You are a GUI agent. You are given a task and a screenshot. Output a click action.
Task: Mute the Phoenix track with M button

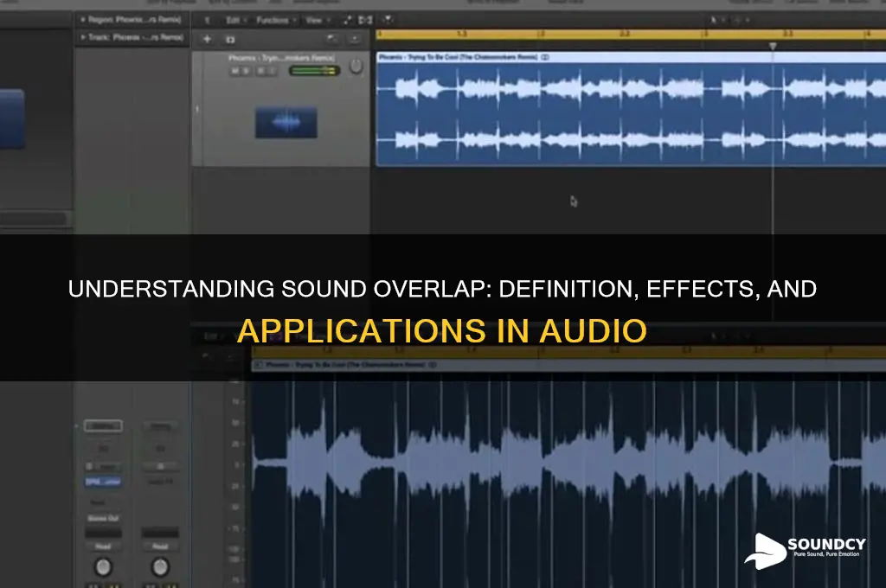pyautogui.click(x=235, y=71)
